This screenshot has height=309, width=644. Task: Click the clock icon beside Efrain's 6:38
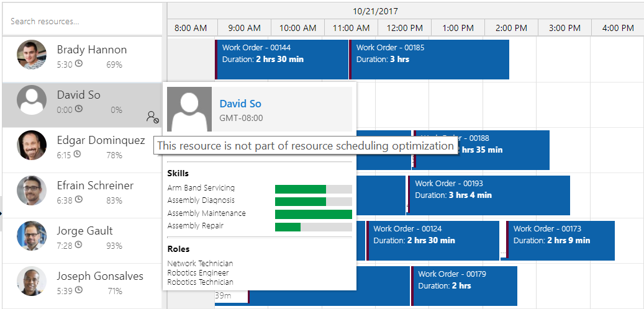(x=78, y=200)
